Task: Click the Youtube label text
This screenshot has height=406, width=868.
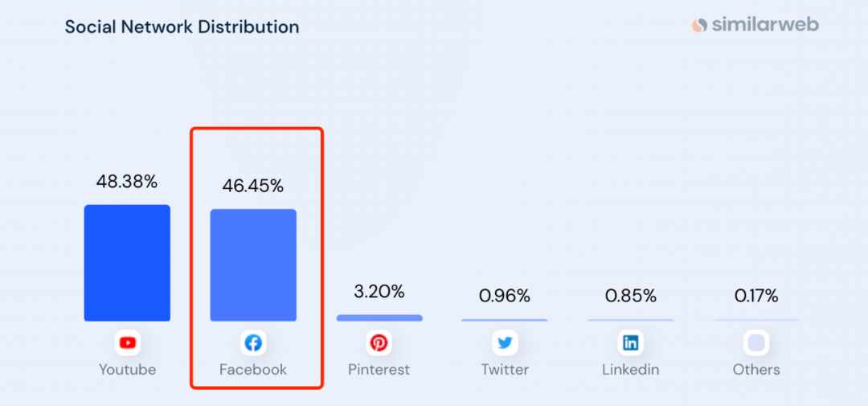Action: [127, 370]
